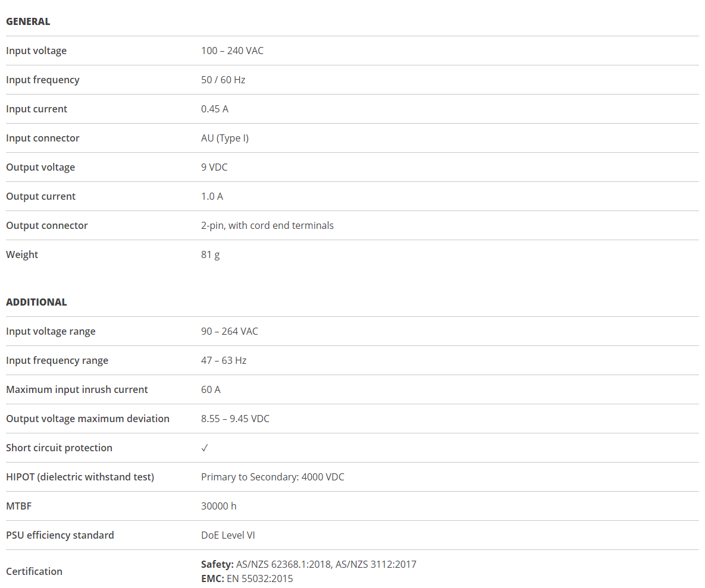Click the Input frequency 50 / 60 Hz value

click(x=223, y=80)
